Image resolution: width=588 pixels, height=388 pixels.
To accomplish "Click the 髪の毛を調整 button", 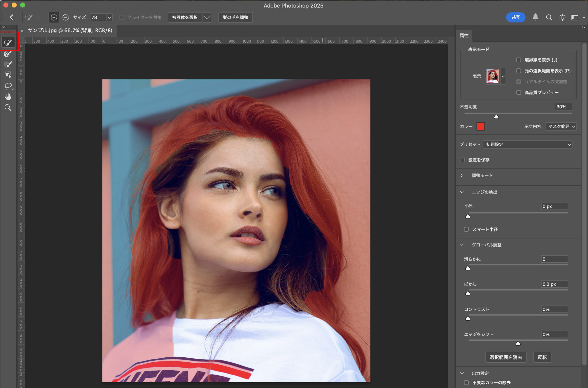I will 235,17.
